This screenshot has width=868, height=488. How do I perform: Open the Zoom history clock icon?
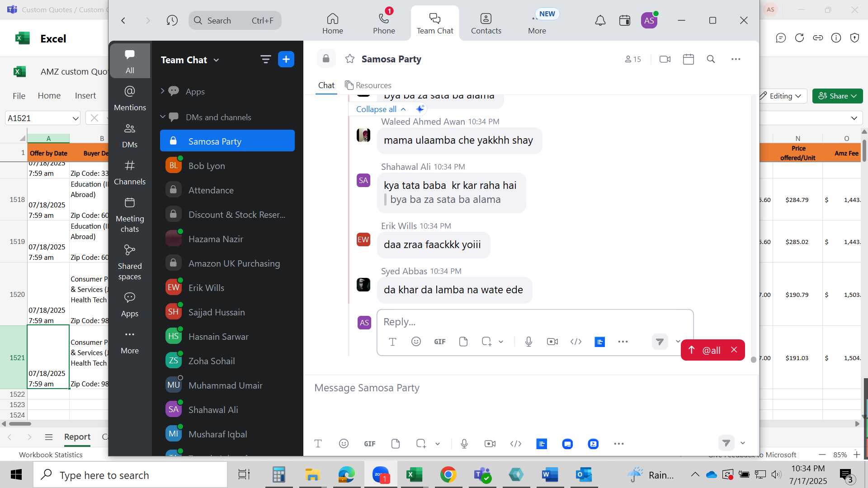click(172, 20)
